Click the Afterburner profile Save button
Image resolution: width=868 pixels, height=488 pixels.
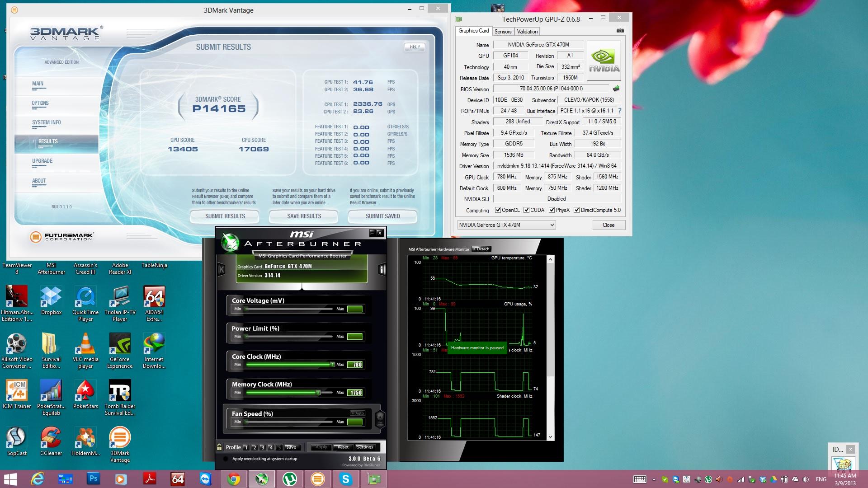click(x=291, y=447)
